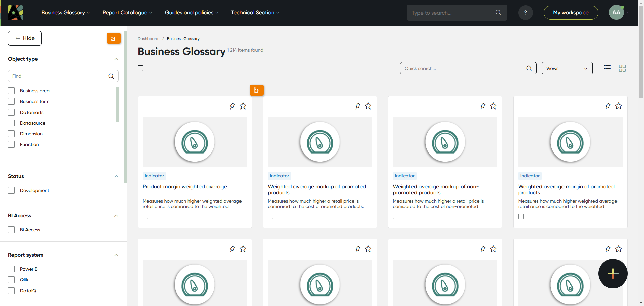Click the help question mark icon
This screenshot has height=306, width=644.
pyautogui.click(x=525, y=13)
